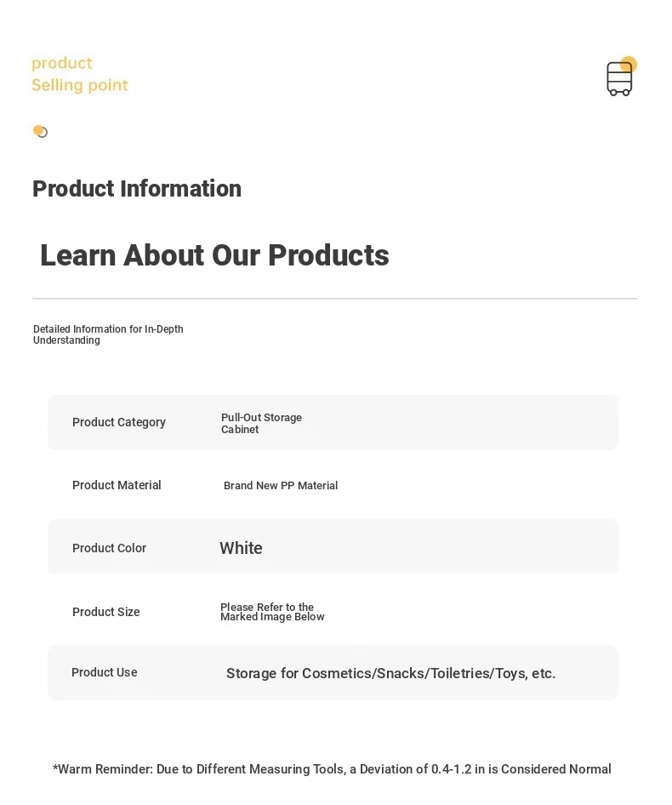Screen dimensions: 672x805
Task: Select the Product Use label
Action: pyautogui.click(x=105, y=672)
